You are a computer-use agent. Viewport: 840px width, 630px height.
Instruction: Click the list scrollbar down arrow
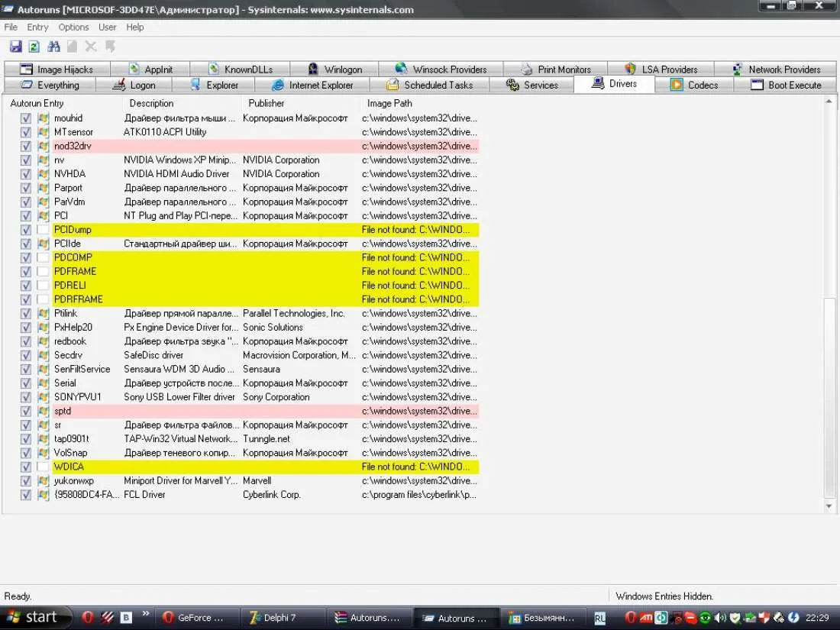click(829, 506)
